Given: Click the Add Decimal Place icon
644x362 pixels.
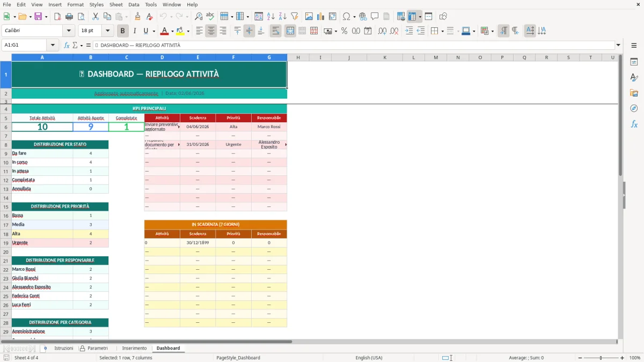Looking at the screenshot, I should point(382,31).
